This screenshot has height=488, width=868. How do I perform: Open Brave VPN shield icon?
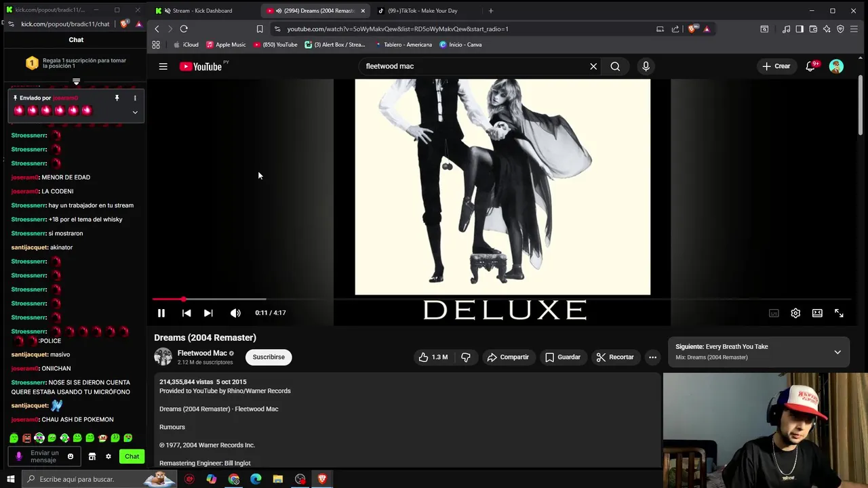pyautogui.click(x=840, y=29)
